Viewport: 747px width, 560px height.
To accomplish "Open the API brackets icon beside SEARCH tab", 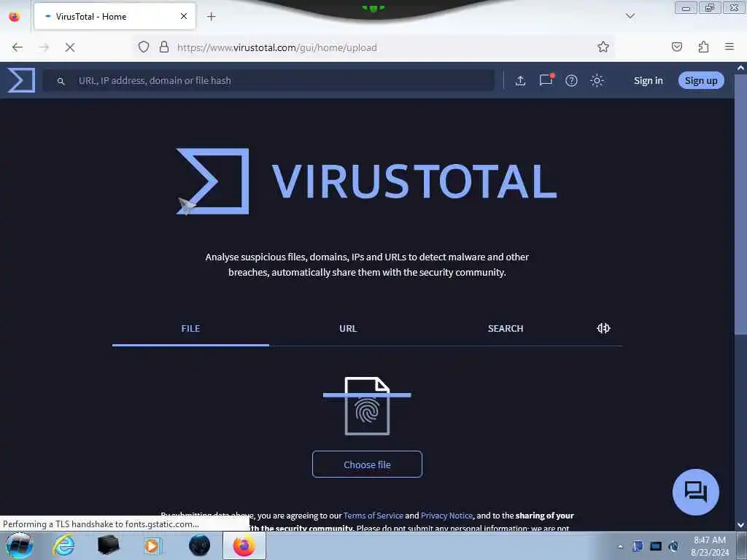I will point(603,328).
